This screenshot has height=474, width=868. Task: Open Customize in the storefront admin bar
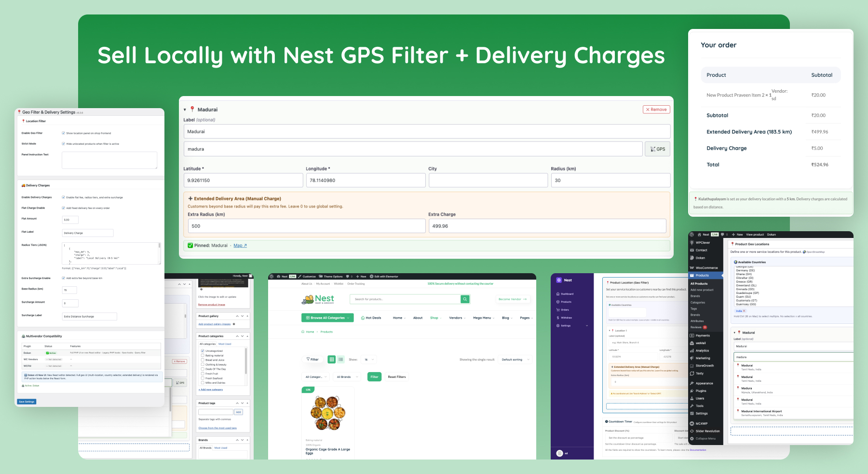point(307,277)
